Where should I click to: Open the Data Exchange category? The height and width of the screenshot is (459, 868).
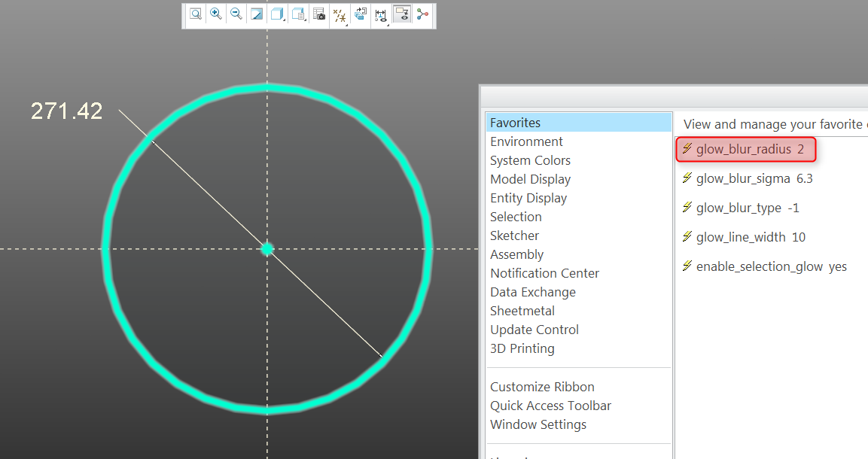point(533,292)
